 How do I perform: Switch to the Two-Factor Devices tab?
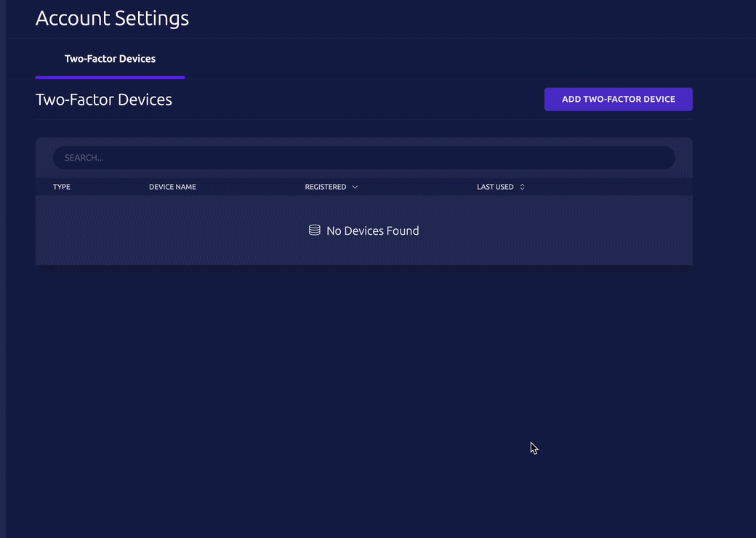110,59
